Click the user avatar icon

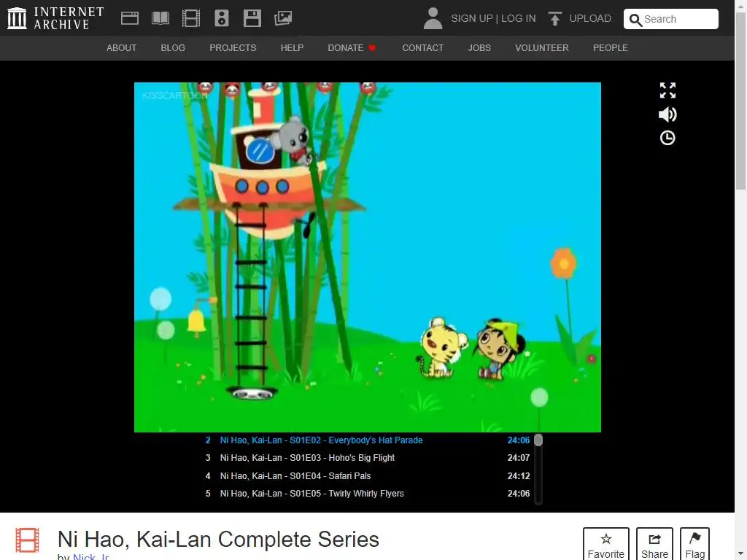[433, 18]
